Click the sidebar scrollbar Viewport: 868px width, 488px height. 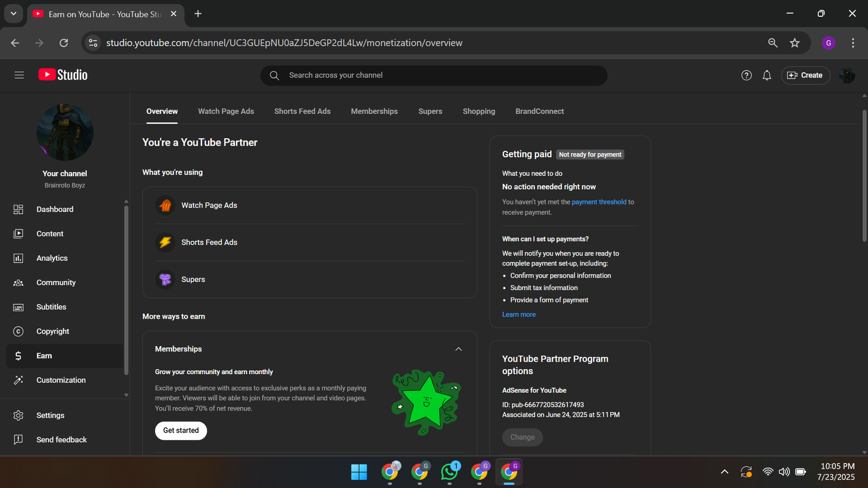tap(126, 290)
